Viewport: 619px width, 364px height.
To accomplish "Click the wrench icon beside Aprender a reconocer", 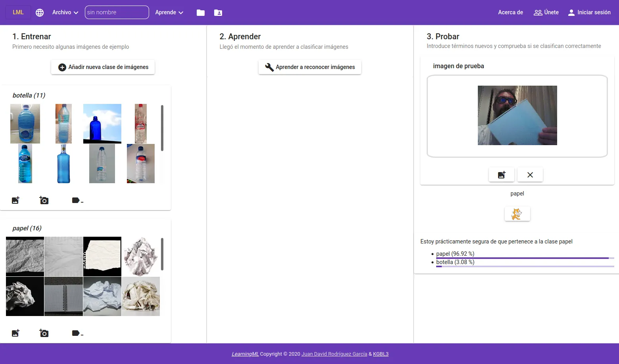I will point(269,67).
